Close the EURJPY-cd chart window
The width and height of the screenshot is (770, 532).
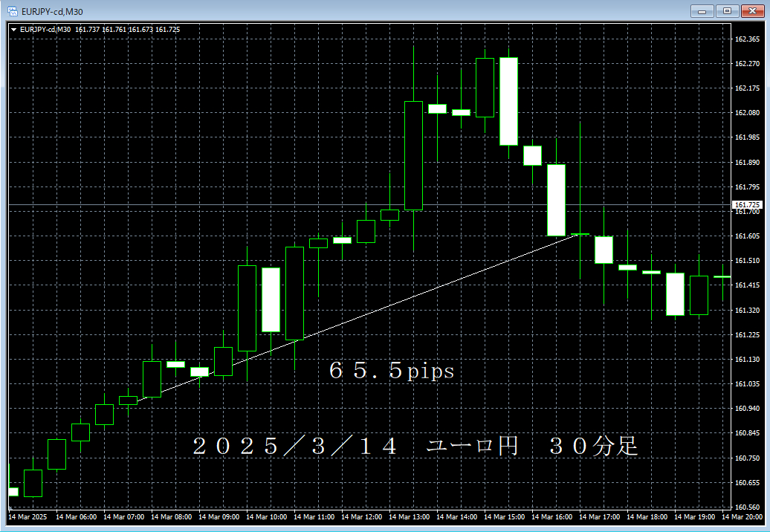tap(752, 11)
